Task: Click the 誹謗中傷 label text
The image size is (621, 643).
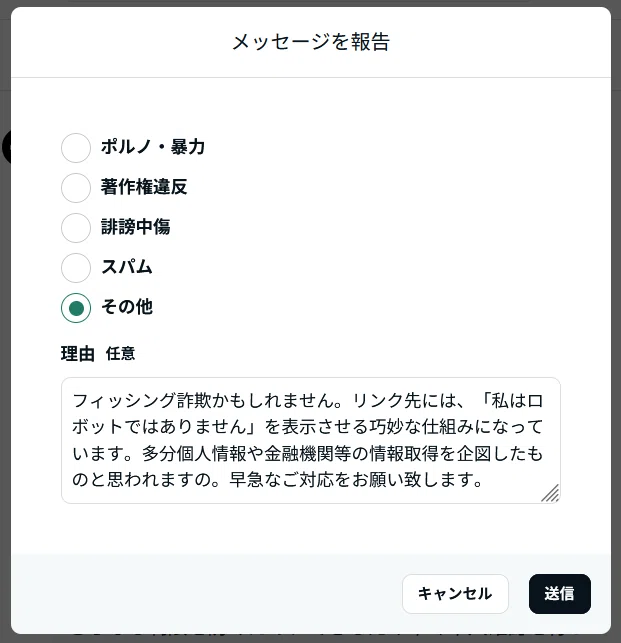Action: pyautogui.click(x=136, y=227)
